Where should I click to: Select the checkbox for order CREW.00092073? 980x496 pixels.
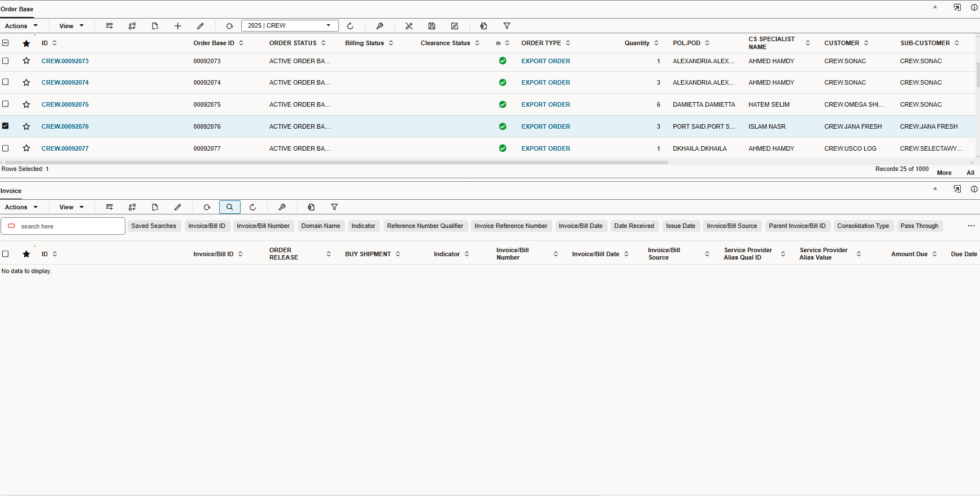point(6,60)
